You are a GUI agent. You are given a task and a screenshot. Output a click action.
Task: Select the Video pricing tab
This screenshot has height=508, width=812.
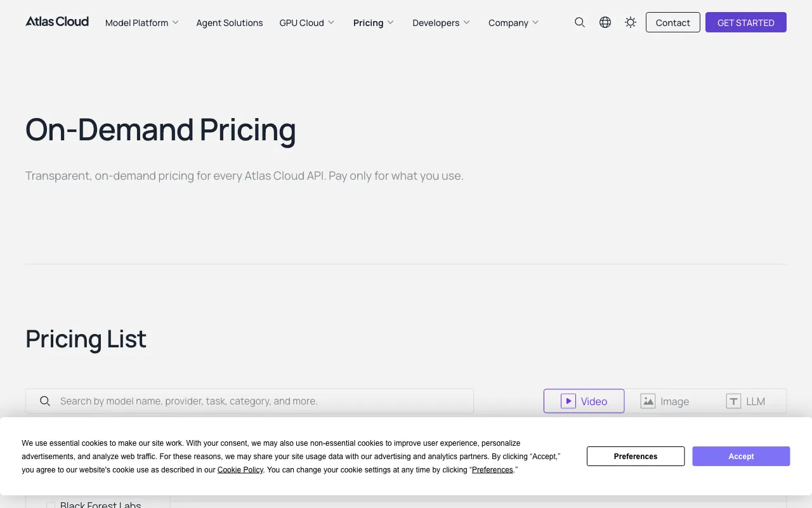point(584,401)
